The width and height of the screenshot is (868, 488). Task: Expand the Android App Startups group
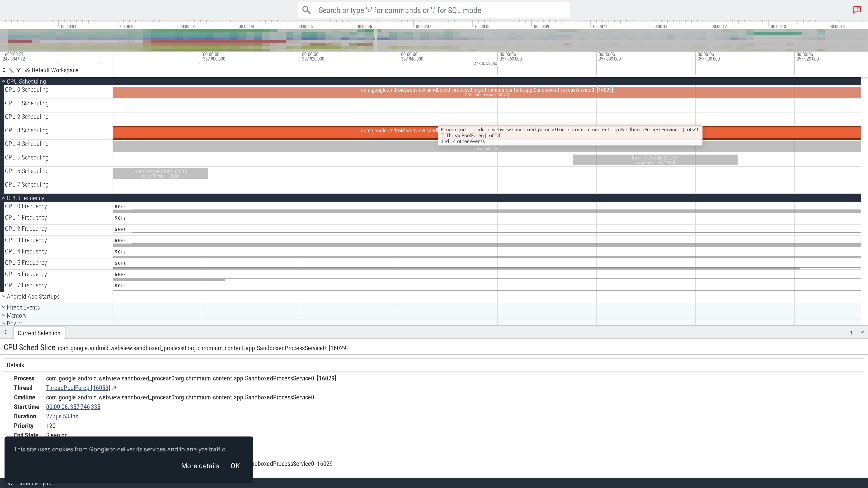(4, 296)
